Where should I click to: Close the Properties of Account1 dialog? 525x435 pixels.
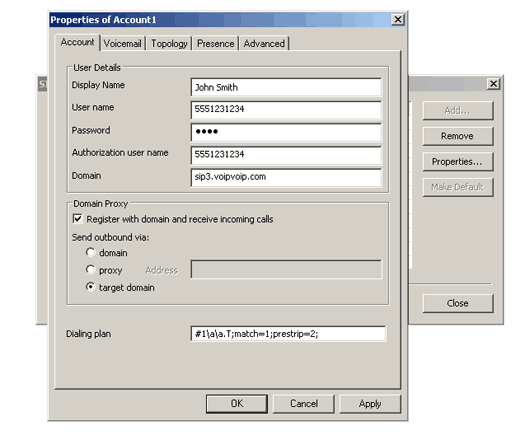tap(397, 20)
